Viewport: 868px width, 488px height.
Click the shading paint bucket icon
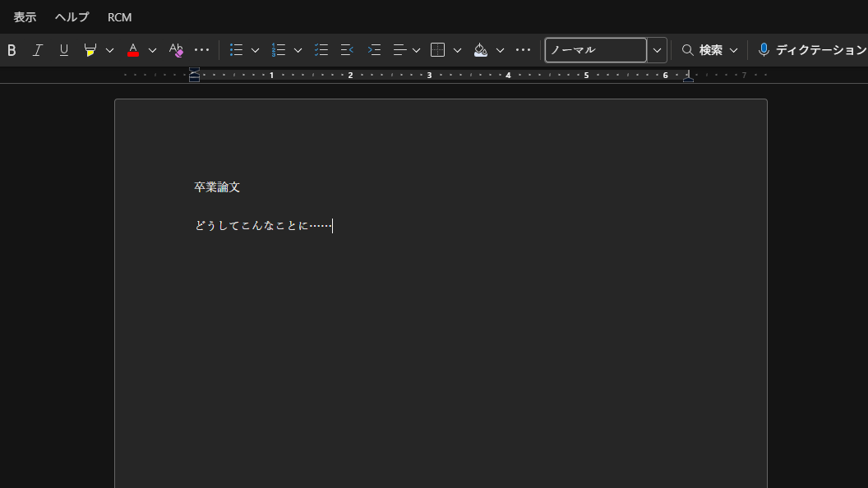481,50
